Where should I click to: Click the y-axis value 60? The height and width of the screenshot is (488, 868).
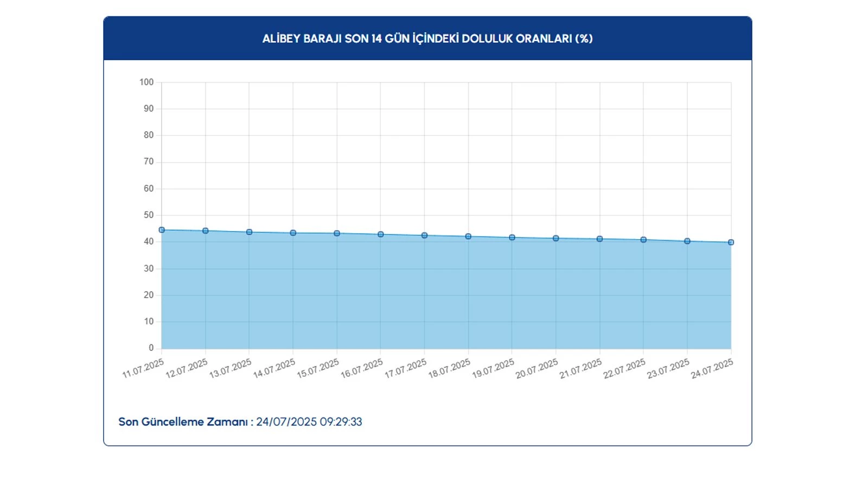click(x=149, y=189)
